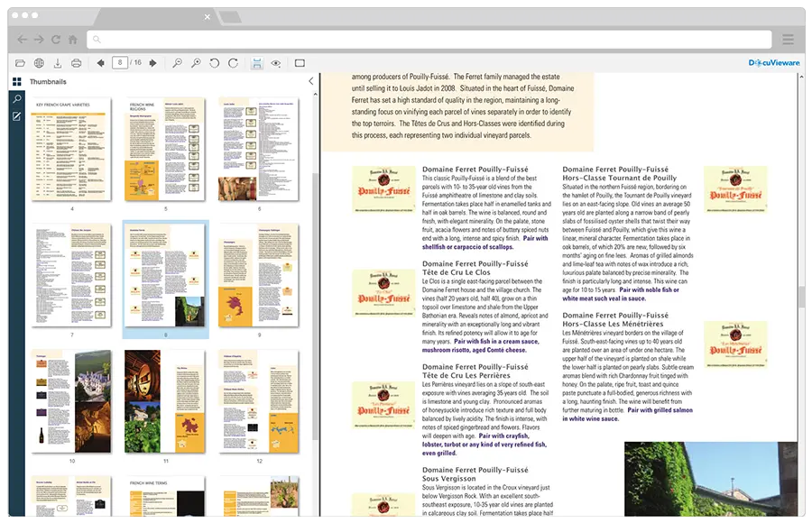Image resolution: width=812 pixels, height=523 pixels.
Task: Click the thumbnail panel scrollbar
Action: tap(316, 306)
